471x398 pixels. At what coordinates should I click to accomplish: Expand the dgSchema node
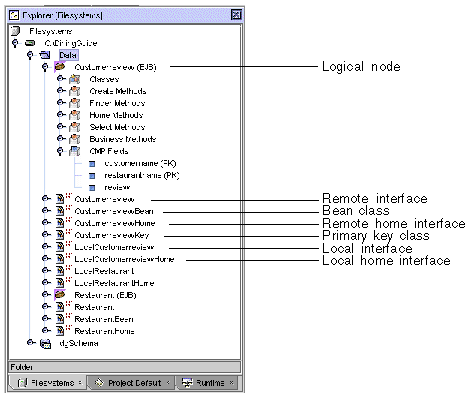pos(31,343)
